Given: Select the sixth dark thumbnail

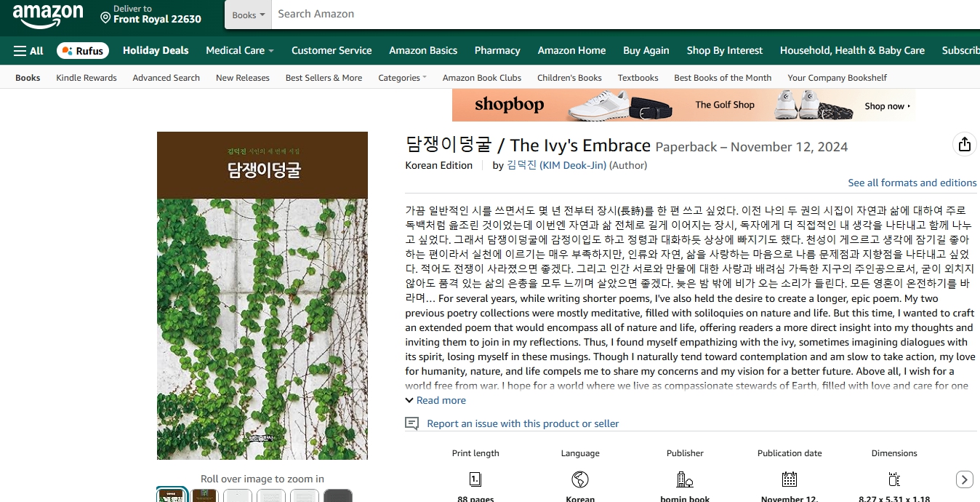Looking at the screenshot, I should 338,495.
